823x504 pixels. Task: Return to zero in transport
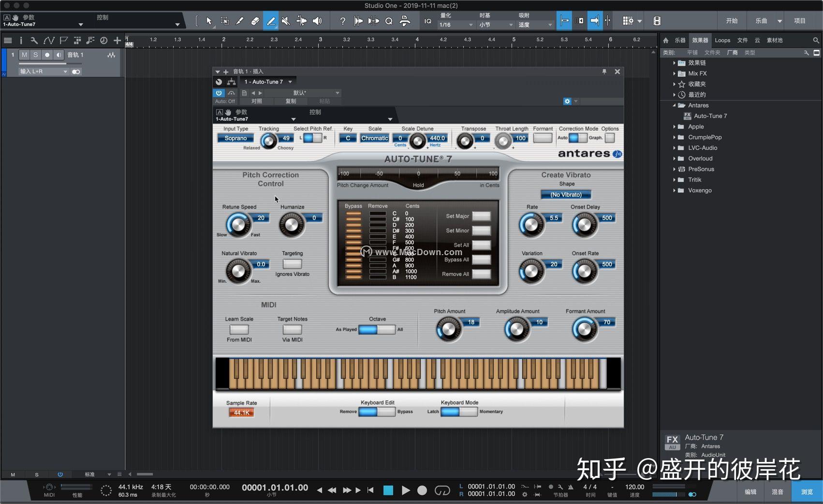[x=370, y=490]
